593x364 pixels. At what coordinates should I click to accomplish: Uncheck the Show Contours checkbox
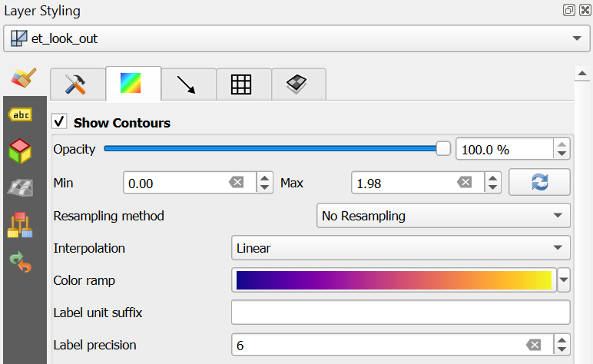pyautogui.click(x=59, y=123)
